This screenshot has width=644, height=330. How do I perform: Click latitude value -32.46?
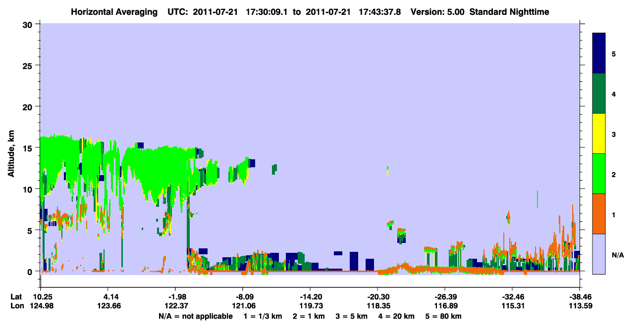(x=512, y=297)
